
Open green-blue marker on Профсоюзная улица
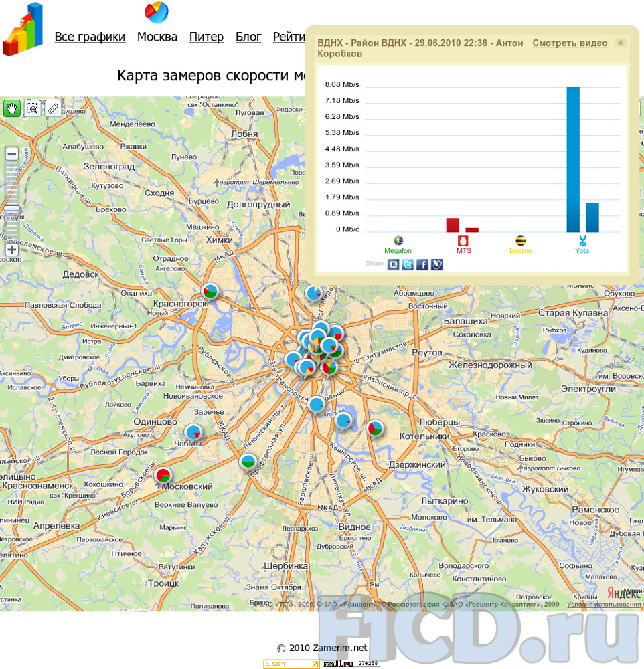pos(248,462)
